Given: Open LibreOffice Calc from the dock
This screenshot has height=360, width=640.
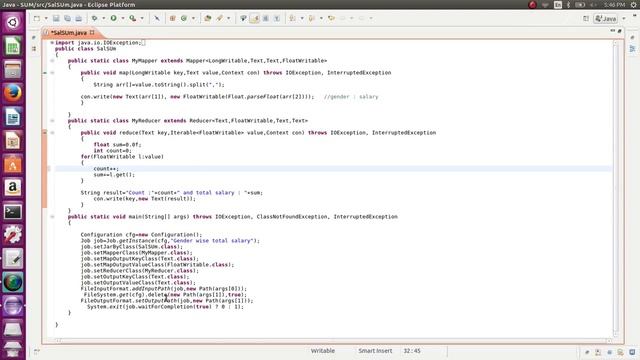Looking at the screenshot, I should coord(13,46).
